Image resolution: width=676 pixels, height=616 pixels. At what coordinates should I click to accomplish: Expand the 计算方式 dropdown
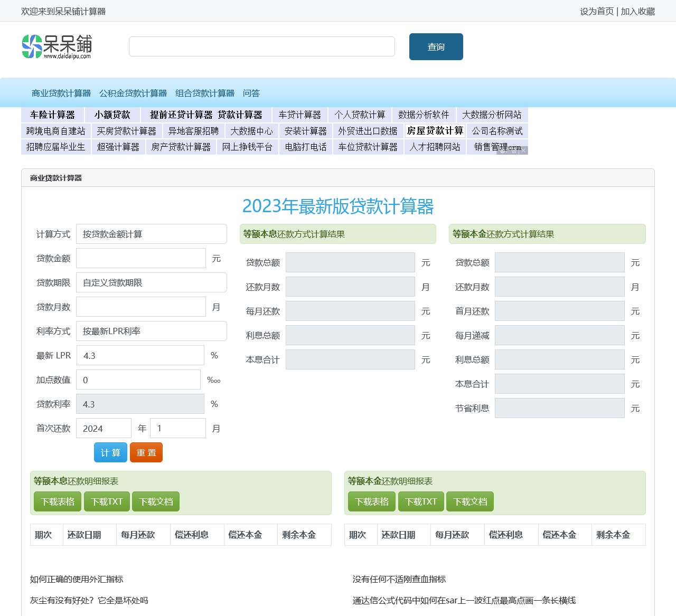pos(152,234)
